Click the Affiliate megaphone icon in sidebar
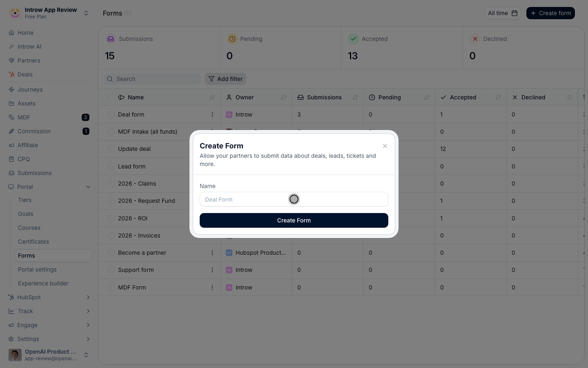 (11, 145)
